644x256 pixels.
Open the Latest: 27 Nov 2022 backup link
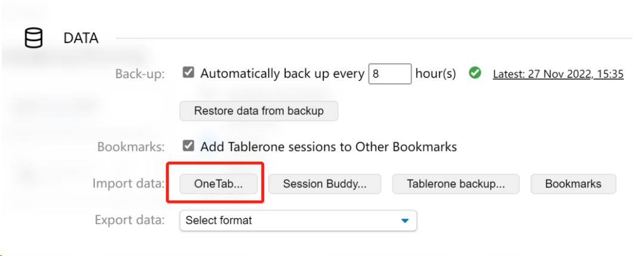click(558, 74)
